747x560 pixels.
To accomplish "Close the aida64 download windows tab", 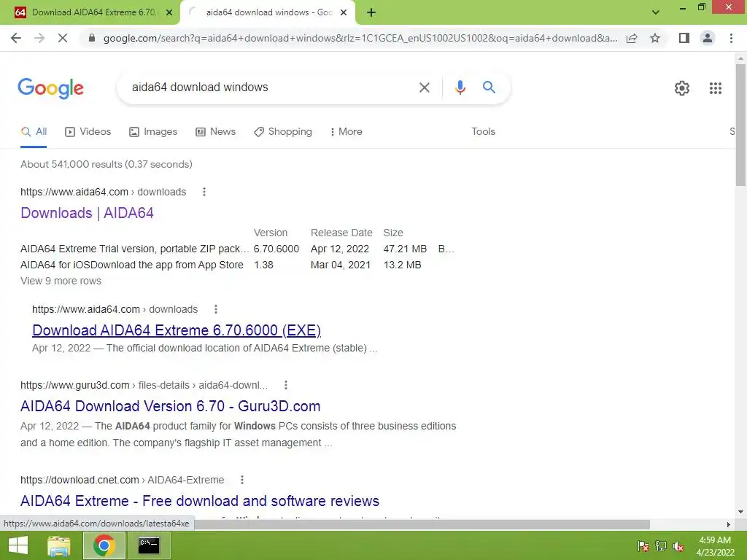I will point(344,12).
